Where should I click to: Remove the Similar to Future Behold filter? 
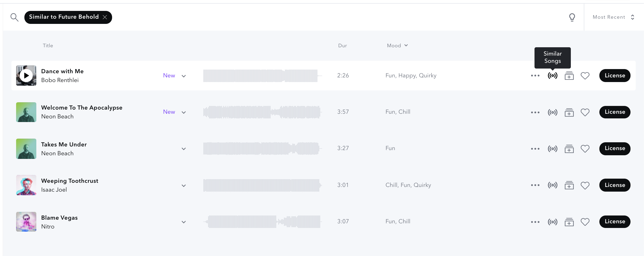(105, 17)
